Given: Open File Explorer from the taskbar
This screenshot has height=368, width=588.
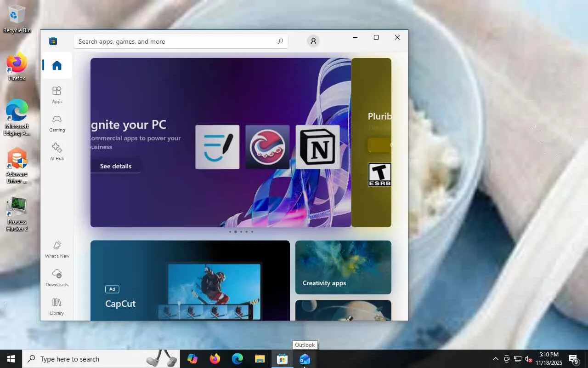Looking at the screenshot, I should pos(260,359).
